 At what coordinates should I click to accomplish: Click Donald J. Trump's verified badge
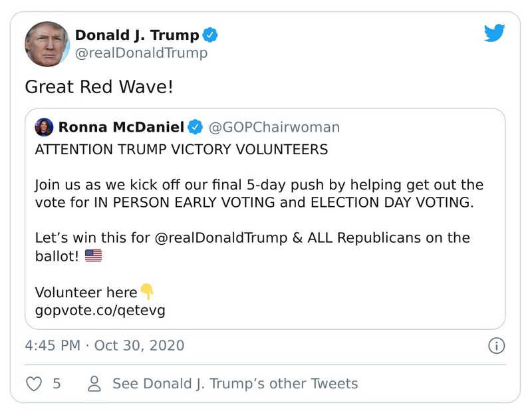pyautogui.click(x=211, y=35)
